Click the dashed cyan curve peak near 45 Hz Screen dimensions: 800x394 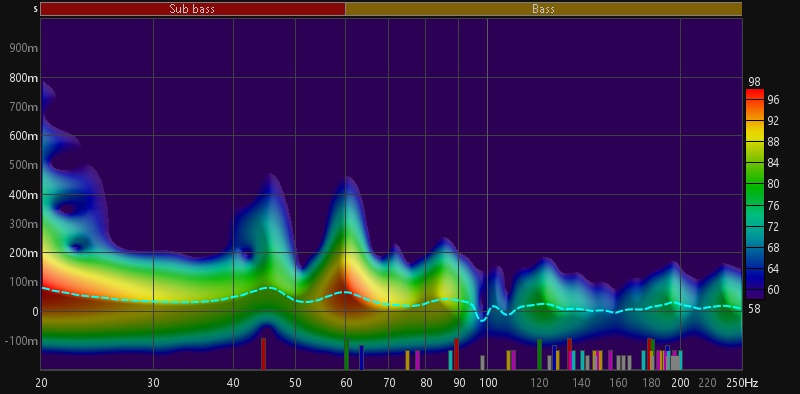pyautogui.click(x=267, y=288)
